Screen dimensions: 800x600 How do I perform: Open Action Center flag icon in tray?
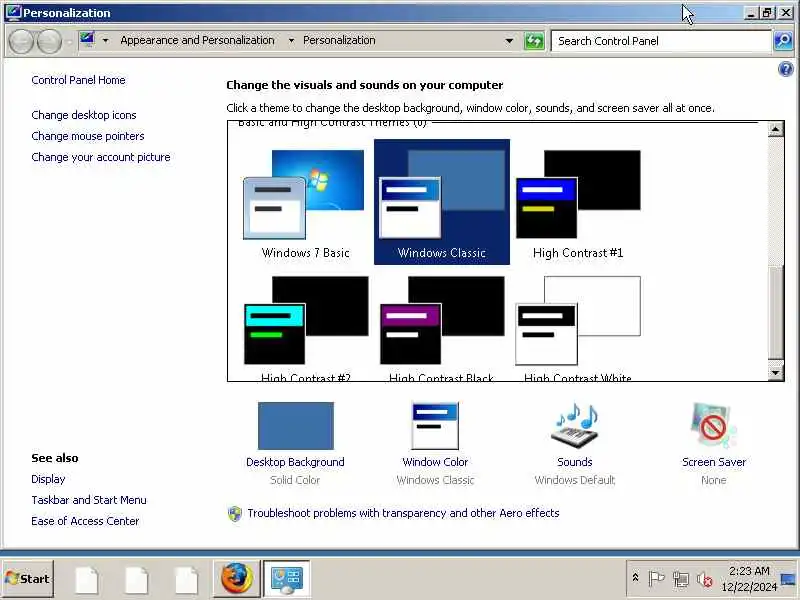656,579
